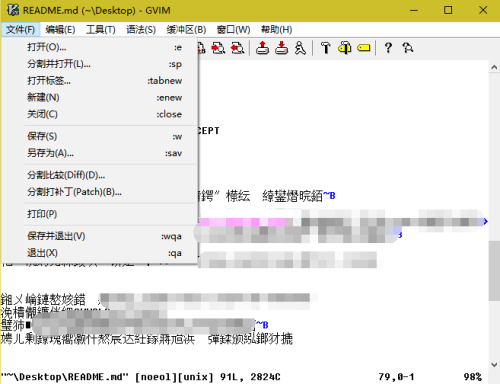The height and width of the screenshot is (384, 500).
Task: Choose 另存为(A)... menu entry
Action: tap(99, 153)
